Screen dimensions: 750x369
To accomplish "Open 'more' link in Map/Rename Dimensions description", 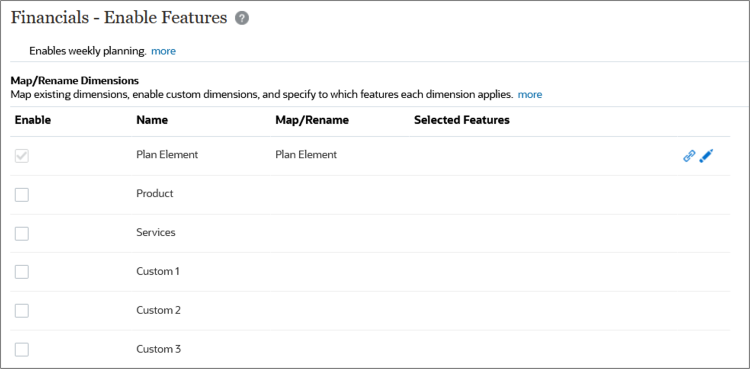I will (530, 95).
